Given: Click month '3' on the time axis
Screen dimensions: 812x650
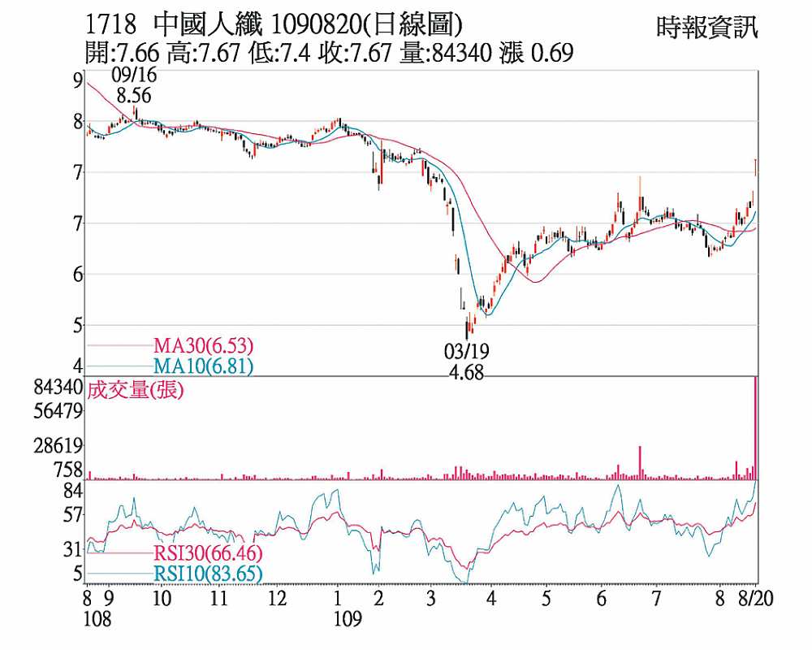Looking at the screenshot, I should pyautogui.click(x=431, y=598).
